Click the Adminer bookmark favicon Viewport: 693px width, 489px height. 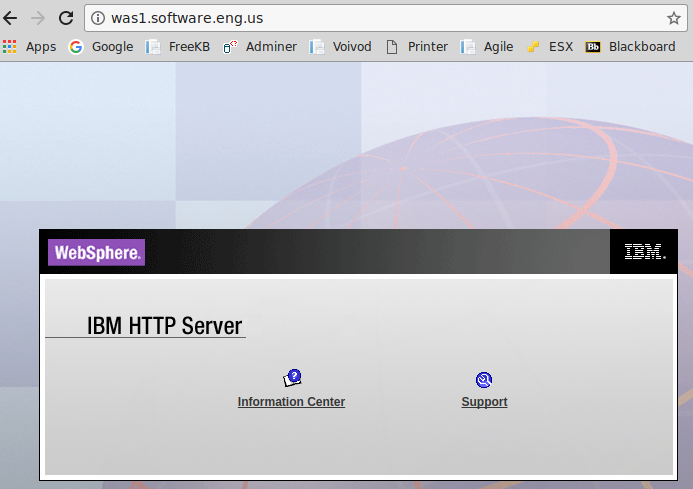[230, 46]
